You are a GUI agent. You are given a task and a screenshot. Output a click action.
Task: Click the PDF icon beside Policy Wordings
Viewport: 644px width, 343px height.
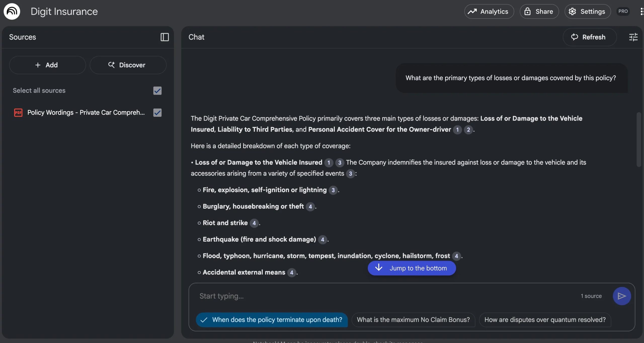(x=18, y=112)
